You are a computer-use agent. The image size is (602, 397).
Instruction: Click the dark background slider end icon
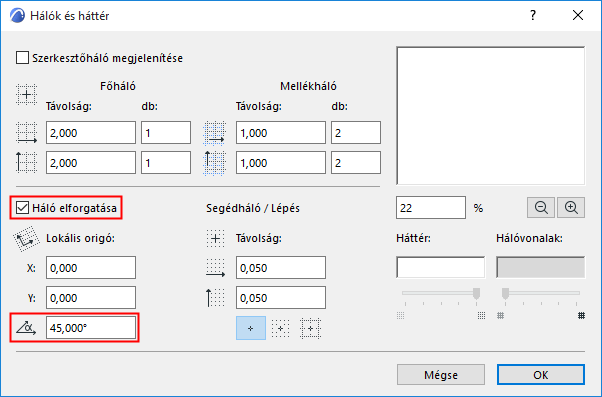[481, 316]
